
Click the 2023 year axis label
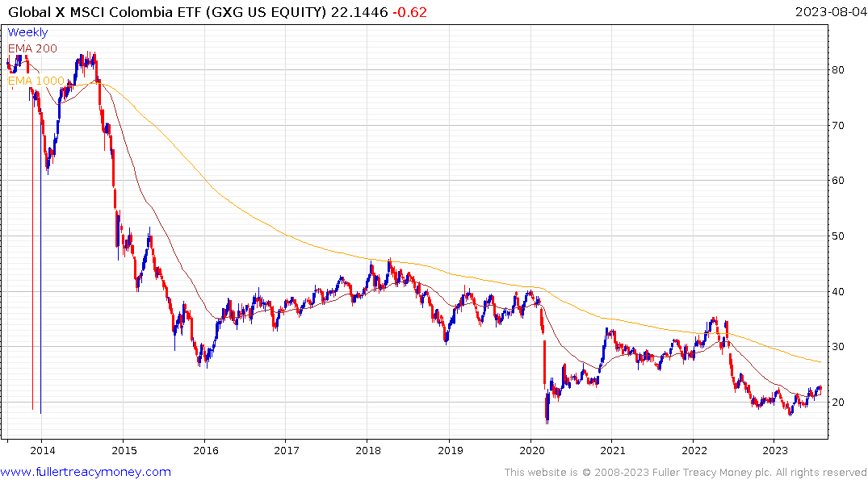(x=775, y=450)
